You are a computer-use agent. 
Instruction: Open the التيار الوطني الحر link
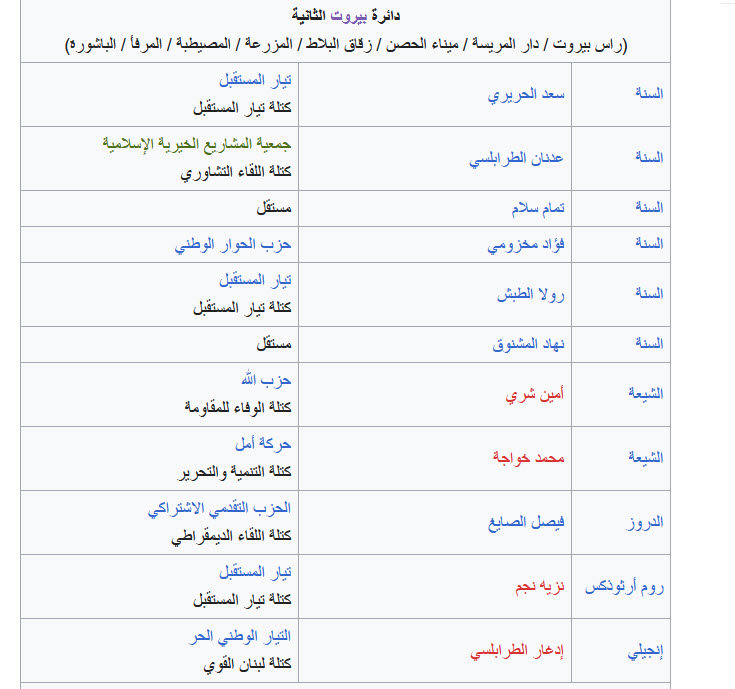[x=240, y=637]
